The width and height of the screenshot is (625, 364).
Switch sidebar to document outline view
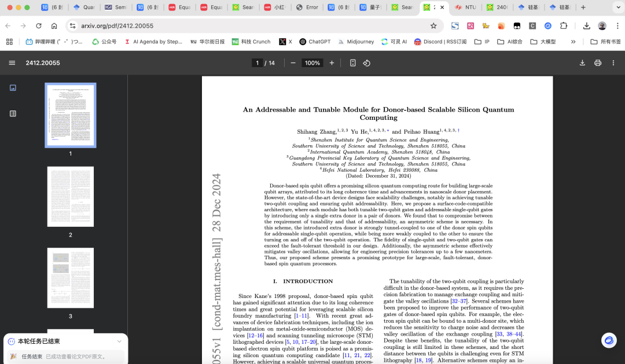(x=13, y=113)
